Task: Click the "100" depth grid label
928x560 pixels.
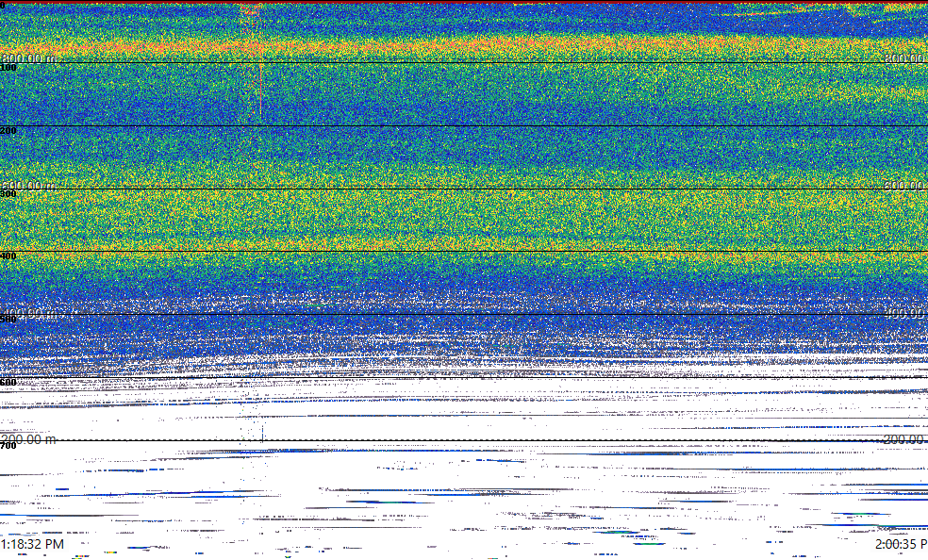Action: click(8, 68)
